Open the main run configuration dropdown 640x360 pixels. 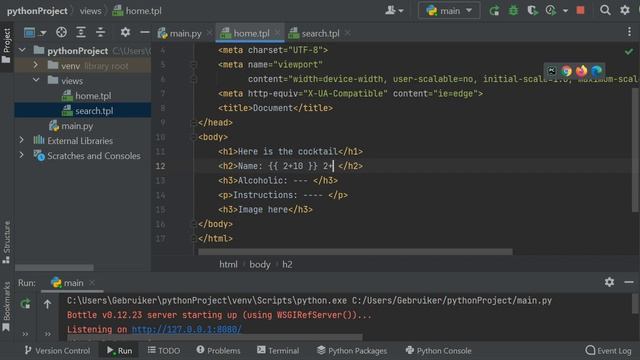449,11
